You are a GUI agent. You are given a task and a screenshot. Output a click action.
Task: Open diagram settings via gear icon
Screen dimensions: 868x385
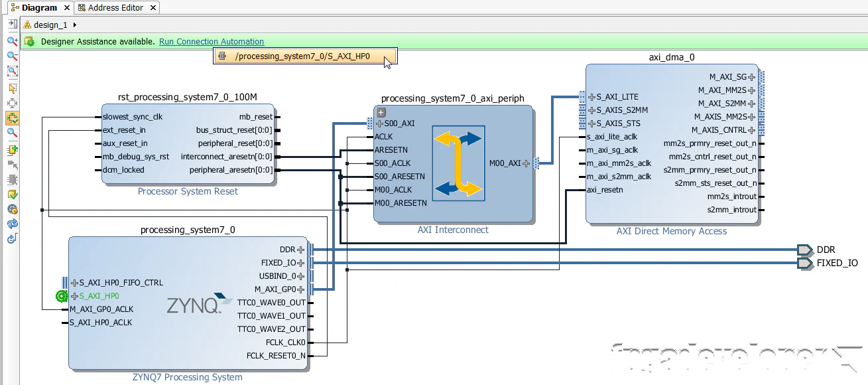[x=12, y=209]
